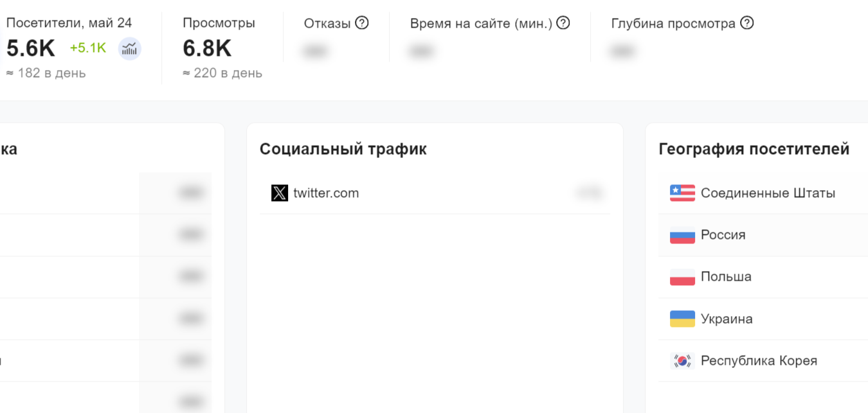Viewport: 868px width, 413px height.
Task: Click the Ukraine flag icon
Action: point(682,319)
